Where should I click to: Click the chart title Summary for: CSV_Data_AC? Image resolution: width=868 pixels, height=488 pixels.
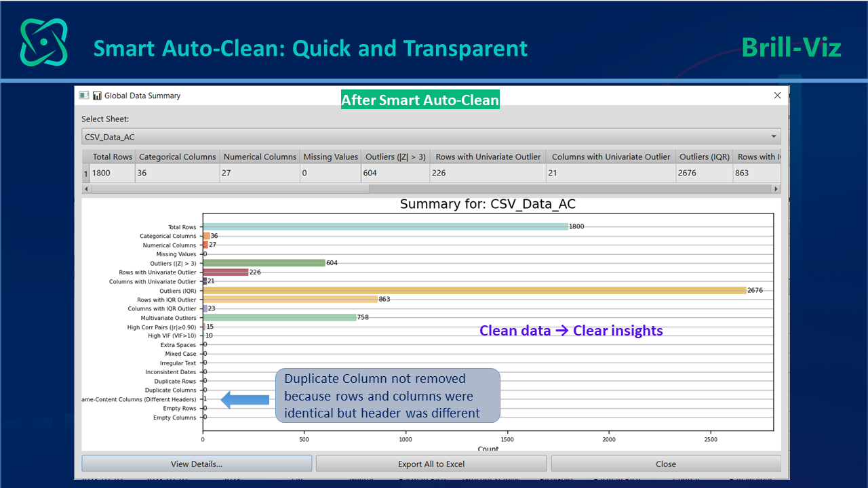[x=488, y=204]
